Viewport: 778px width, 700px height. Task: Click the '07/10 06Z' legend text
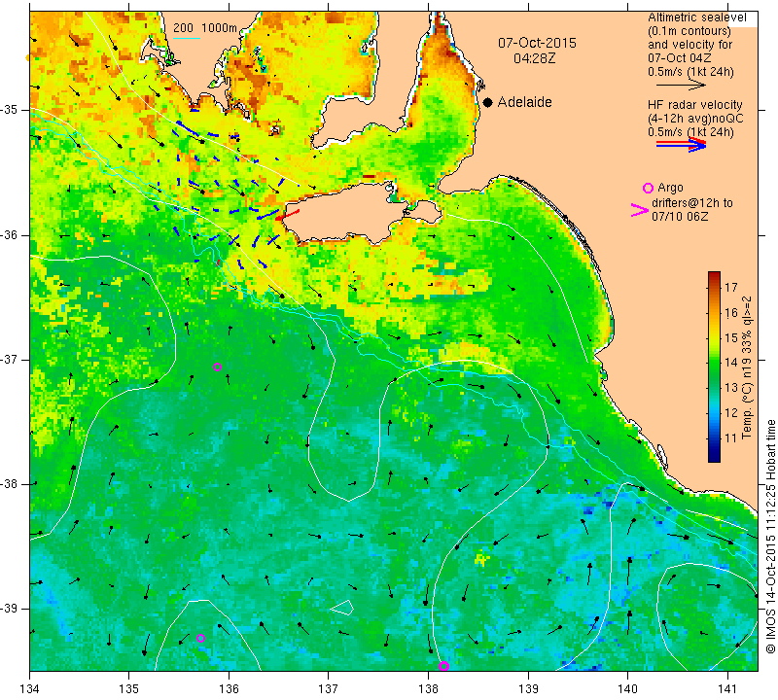click(x=680, y=217)
